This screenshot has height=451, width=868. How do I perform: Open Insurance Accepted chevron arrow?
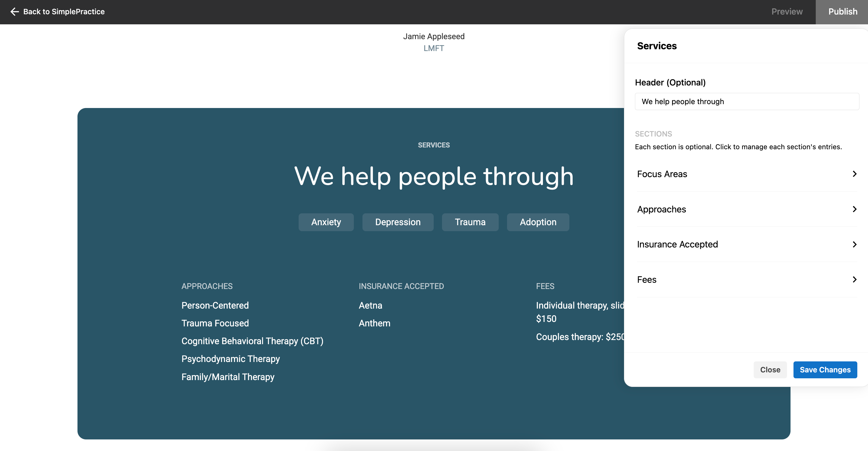(x=854, y=244)
